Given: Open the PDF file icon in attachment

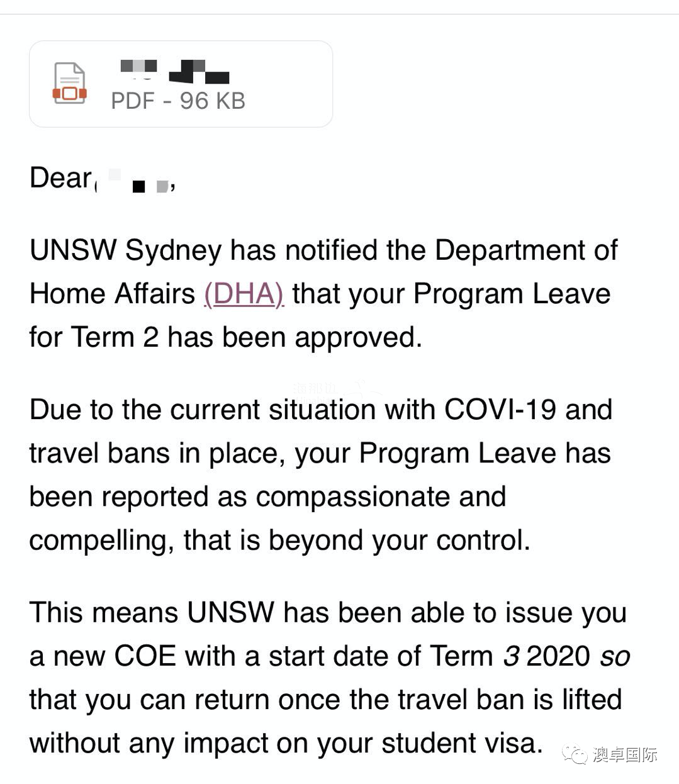Looking at the screenshot, I should click(69, 84).
